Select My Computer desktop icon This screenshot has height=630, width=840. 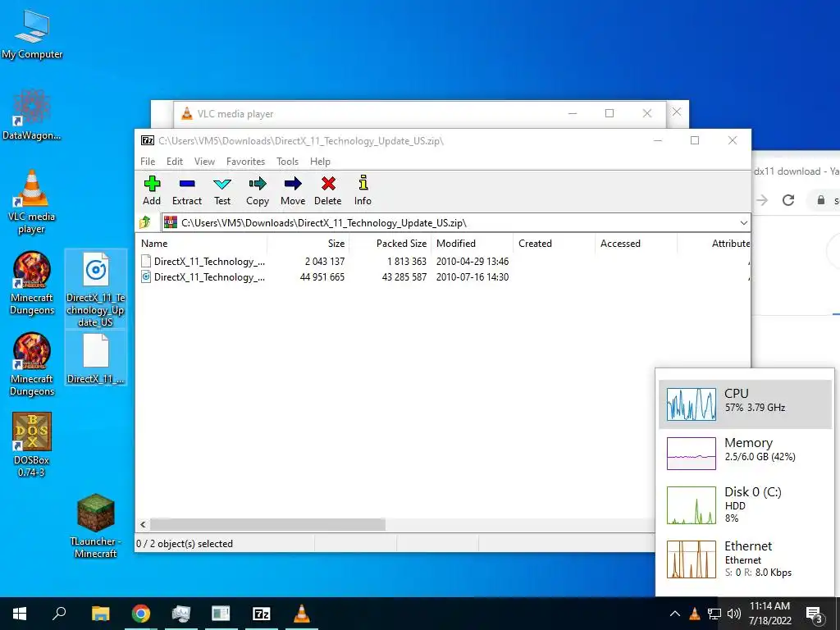click(x=32, y=34)
